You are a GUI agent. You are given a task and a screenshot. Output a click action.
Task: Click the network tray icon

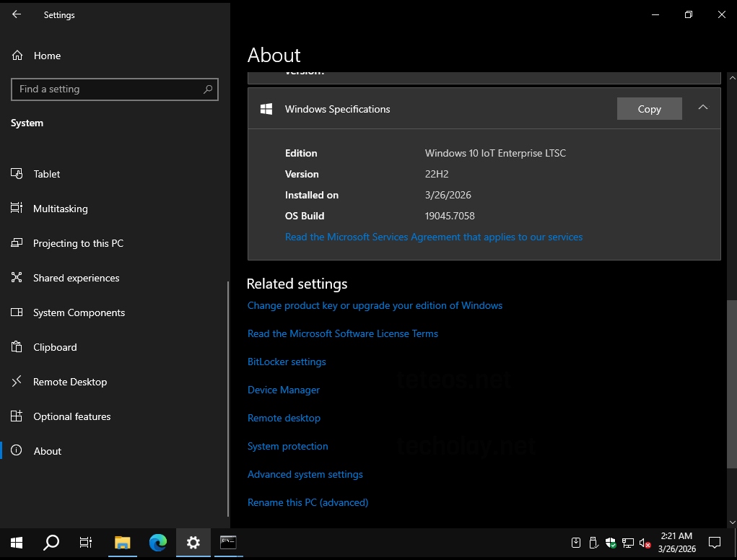628,543
